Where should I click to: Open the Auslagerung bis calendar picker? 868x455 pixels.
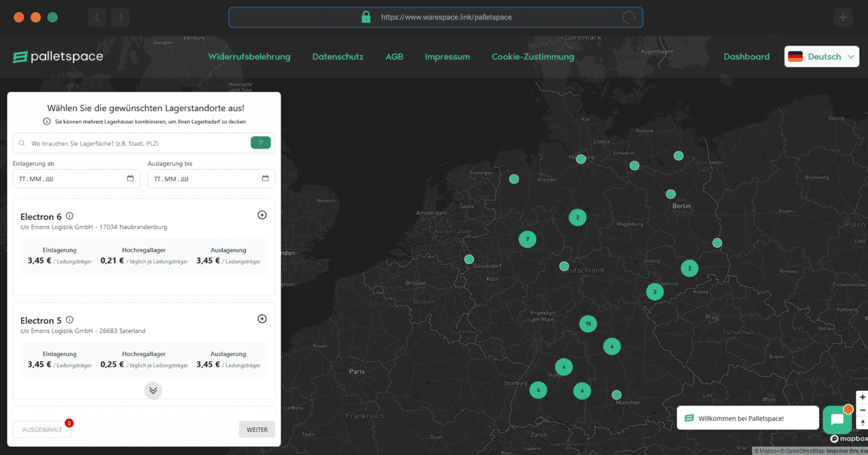pos(265,179)
